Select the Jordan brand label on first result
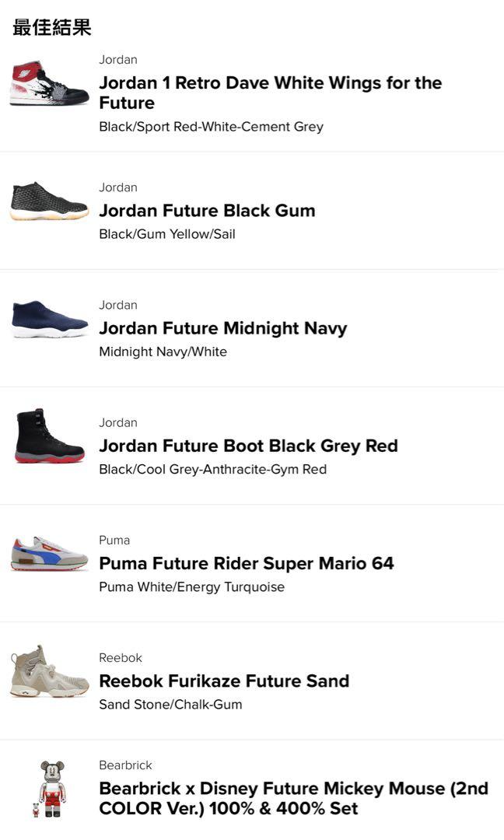The width and height of the screenshot is (504, 840). pyautogui.click(x=117, y=59)
